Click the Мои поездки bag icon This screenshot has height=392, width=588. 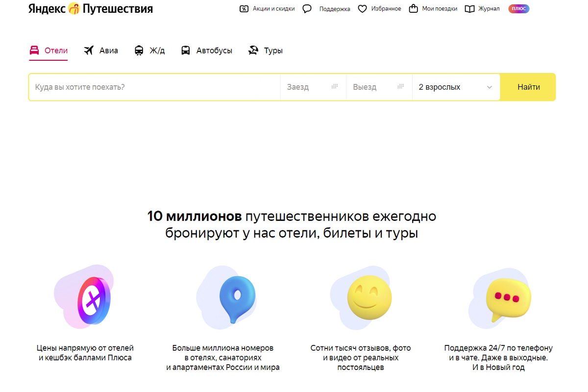pyautogui.click(x=413, y=9)
